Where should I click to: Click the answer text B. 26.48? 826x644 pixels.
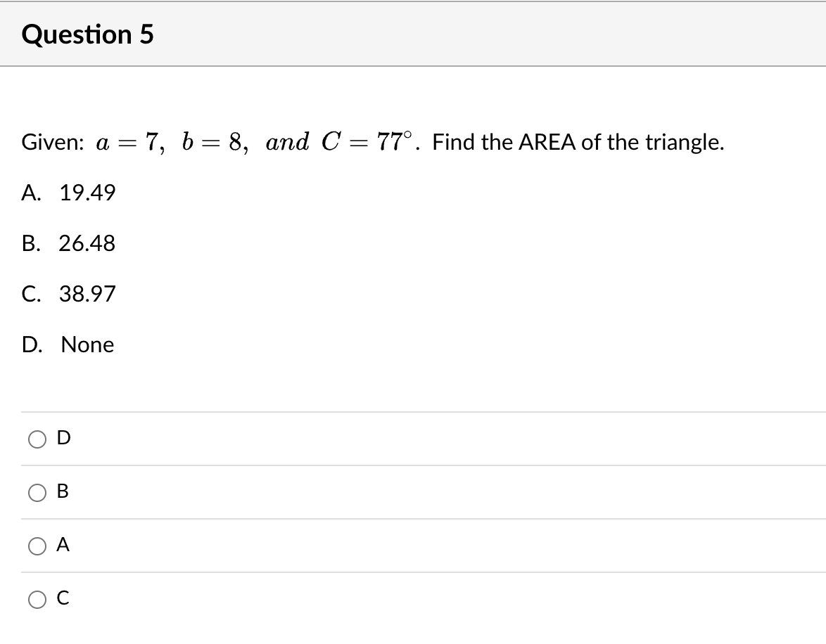68,244
